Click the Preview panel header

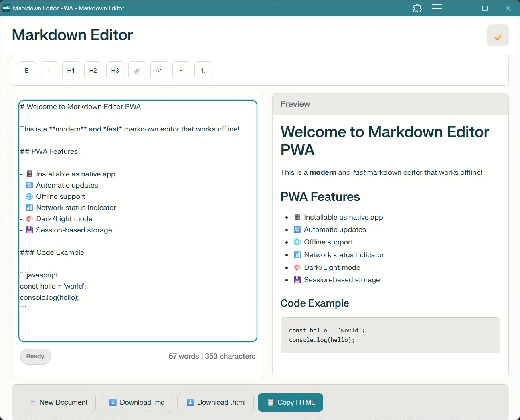pyautogui.click(x=295, y=104)
